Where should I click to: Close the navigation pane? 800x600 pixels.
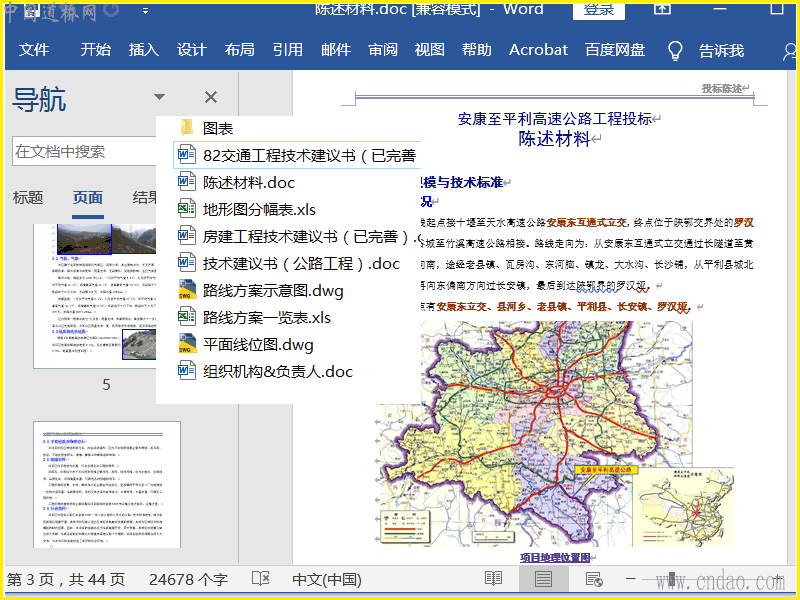tap(210, 97)
